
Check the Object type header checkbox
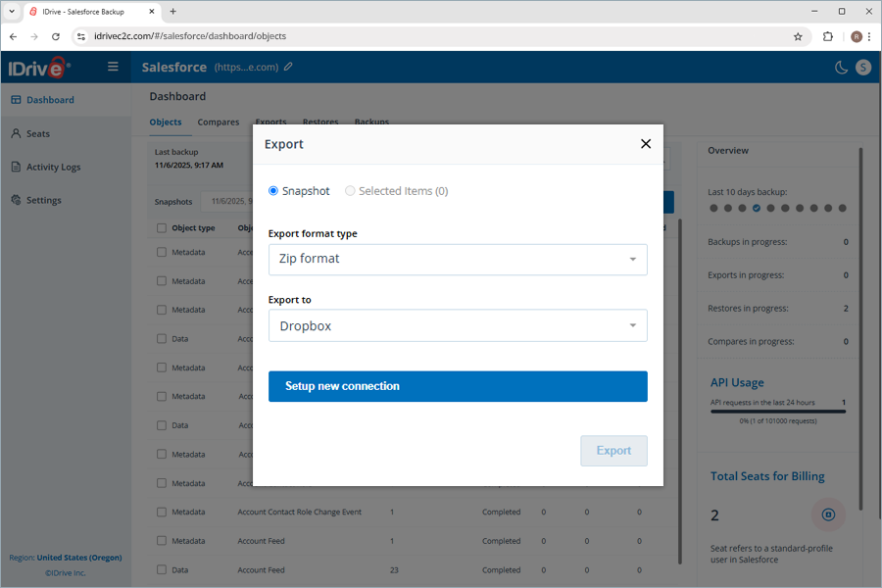[x=162, y=228]
